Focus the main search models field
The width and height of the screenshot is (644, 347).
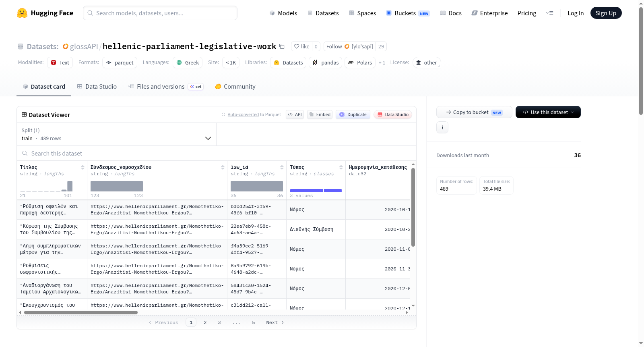(x=160, y=13)
